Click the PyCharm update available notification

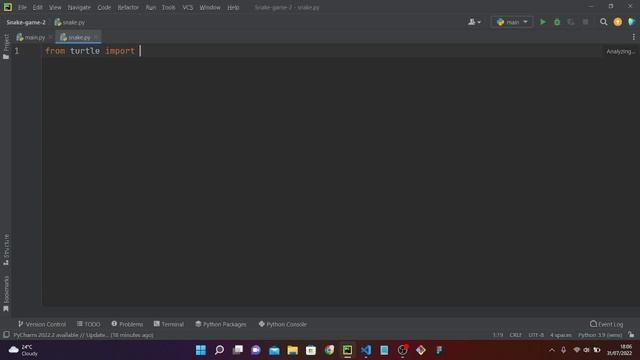[83, 335]
